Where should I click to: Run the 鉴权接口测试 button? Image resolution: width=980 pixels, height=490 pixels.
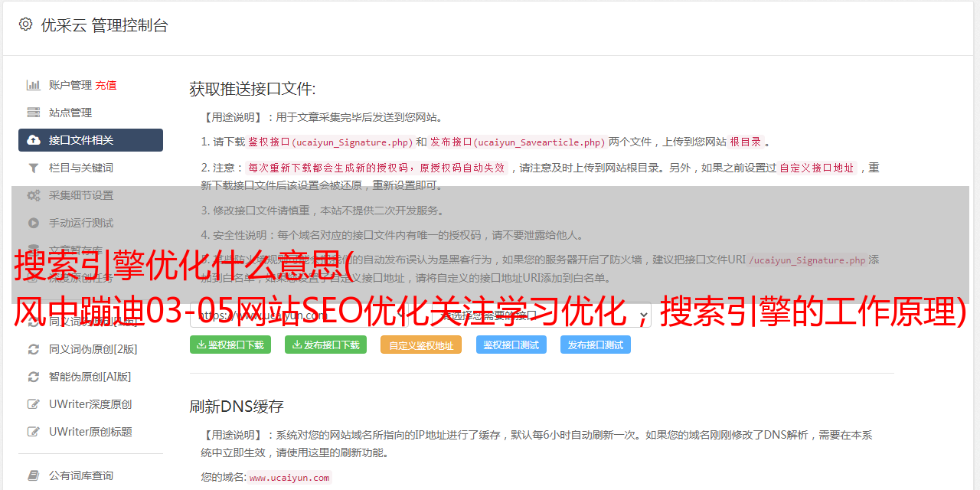[x=511, y=345]
